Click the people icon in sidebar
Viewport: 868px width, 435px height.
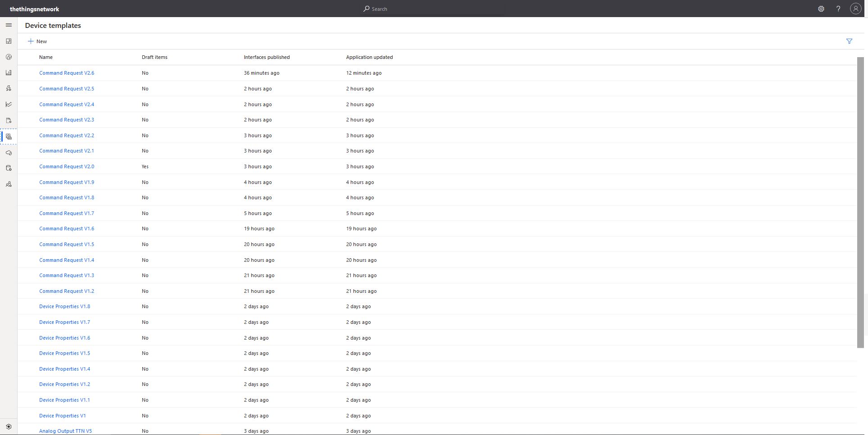pyautogui.click(x=9, y=184)
